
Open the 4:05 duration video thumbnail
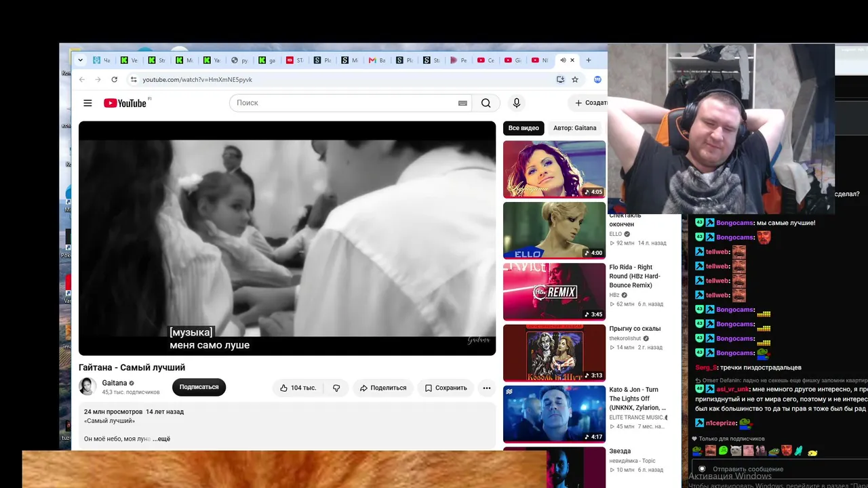click(x=554, y=169)
